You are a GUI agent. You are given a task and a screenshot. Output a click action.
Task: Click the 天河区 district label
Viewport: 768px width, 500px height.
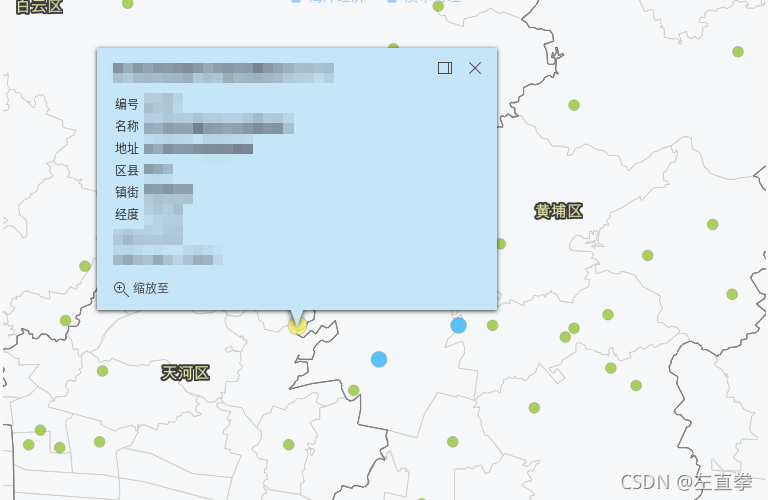pos(186,373)
